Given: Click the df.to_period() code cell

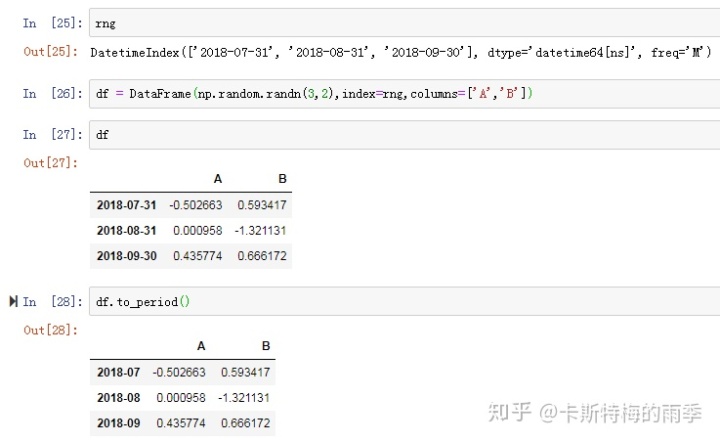Looking at the screenshot, I should pos(405,302).
